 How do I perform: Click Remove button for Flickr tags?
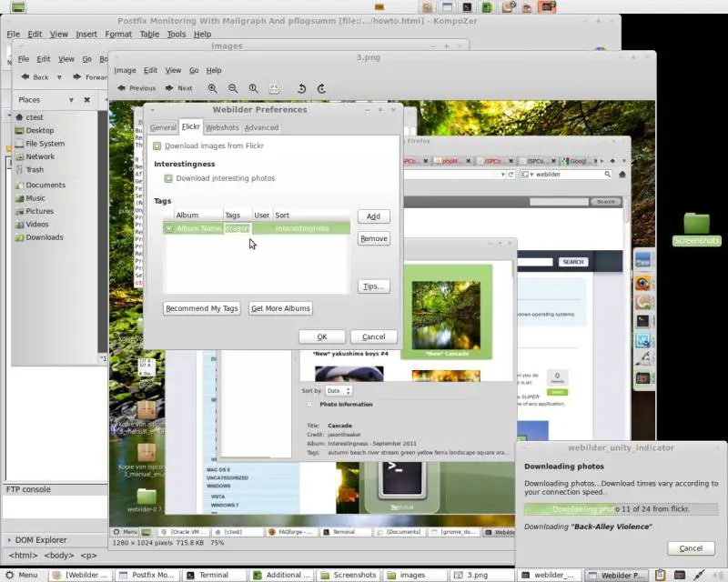(373, 238)
